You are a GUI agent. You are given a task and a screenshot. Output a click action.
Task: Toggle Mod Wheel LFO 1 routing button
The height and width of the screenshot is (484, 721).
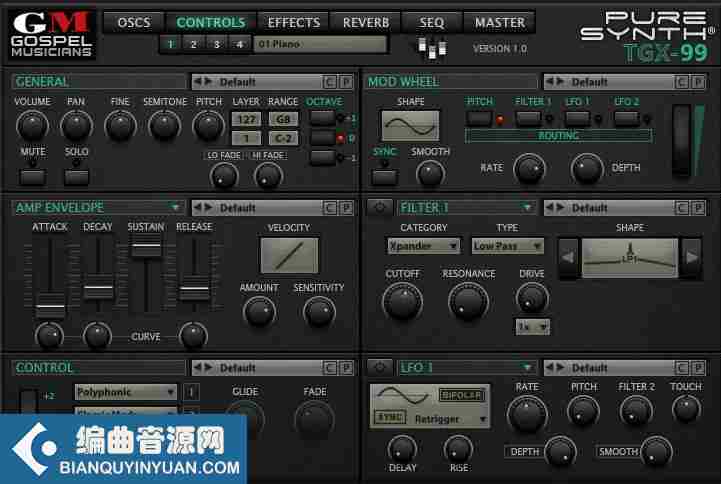pos(578,119)
